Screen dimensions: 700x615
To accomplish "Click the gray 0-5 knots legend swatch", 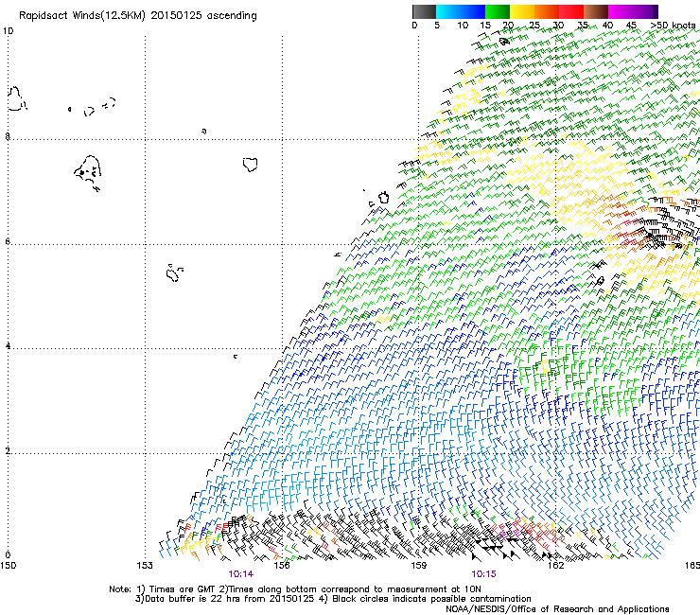I will pyautogui.click(x=424, y=11).
